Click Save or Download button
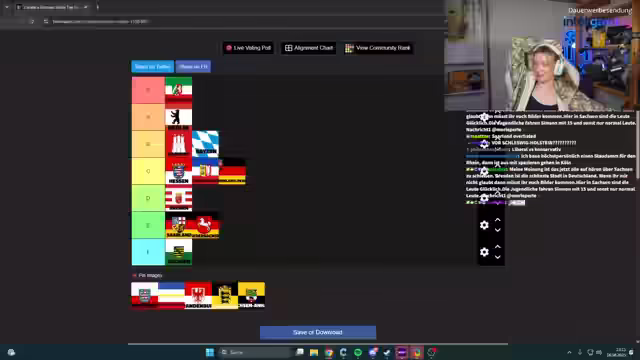Viewport: 640px width, 360px height. [318, 332]
